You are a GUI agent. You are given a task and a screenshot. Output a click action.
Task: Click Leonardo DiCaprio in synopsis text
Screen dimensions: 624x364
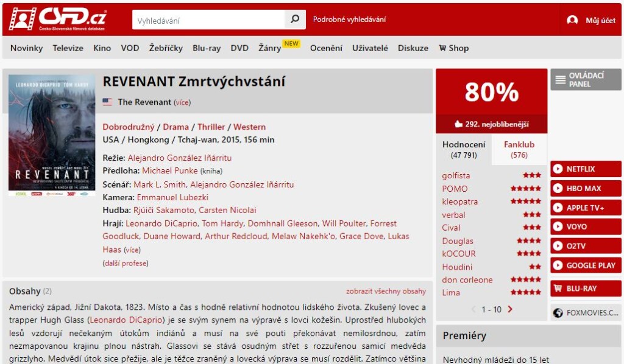(x=126, y=320)
